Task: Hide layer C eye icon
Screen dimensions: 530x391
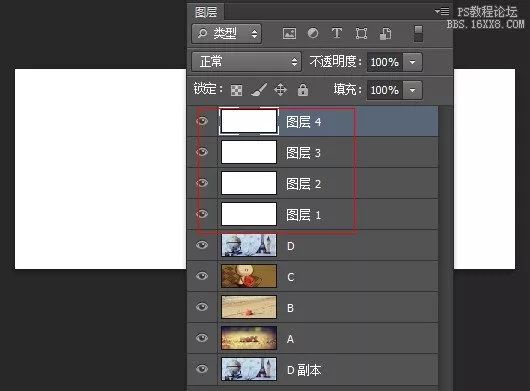Action: [202, 276]
